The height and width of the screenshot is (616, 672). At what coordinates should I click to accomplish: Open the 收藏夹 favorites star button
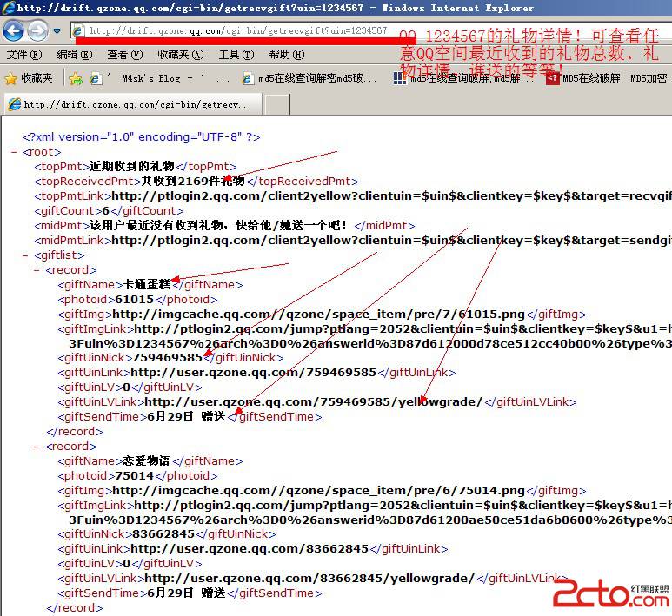29,78
